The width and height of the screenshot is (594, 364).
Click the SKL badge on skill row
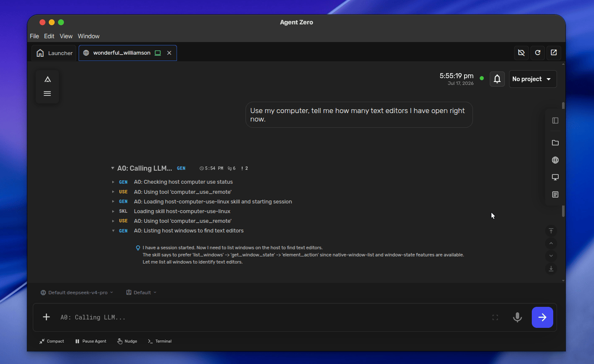click(123, 211)
